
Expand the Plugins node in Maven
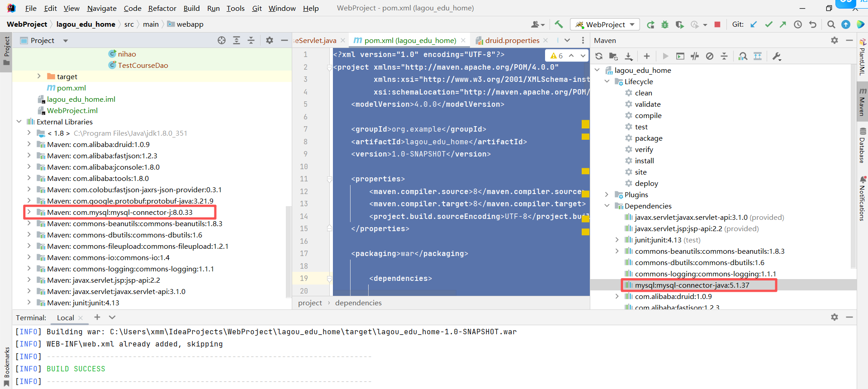pos(607,194)
